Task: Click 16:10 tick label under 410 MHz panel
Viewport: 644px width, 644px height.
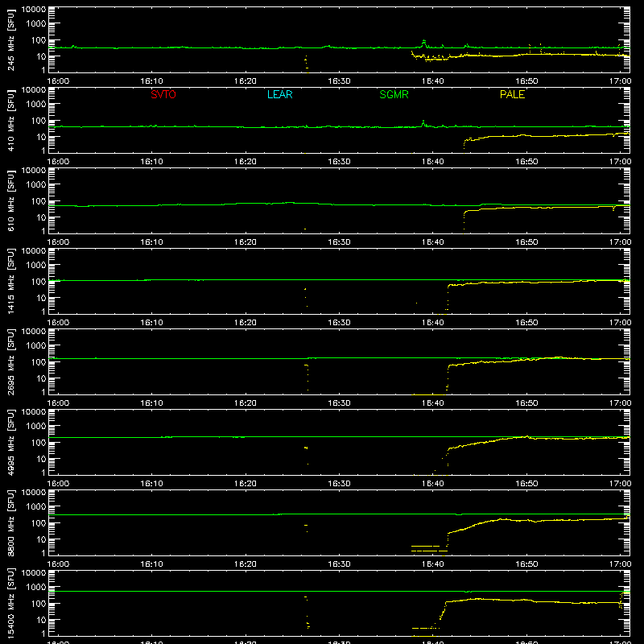Action: (x=151, y=162)
